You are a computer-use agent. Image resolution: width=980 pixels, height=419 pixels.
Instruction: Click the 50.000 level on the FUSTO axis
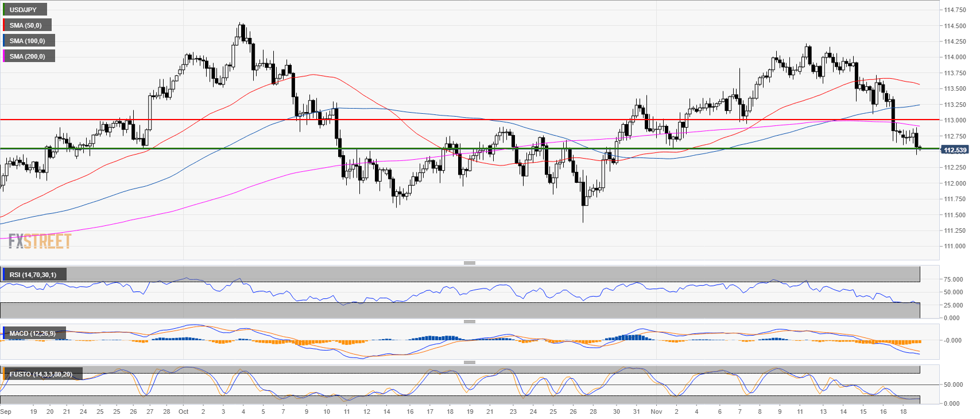coord(953,385)
